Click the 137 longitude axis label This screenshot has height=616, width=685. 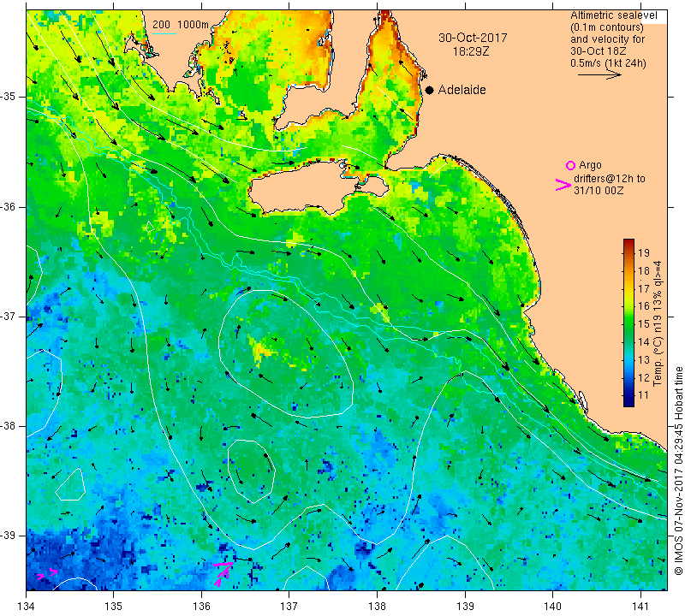coord(289,606)
